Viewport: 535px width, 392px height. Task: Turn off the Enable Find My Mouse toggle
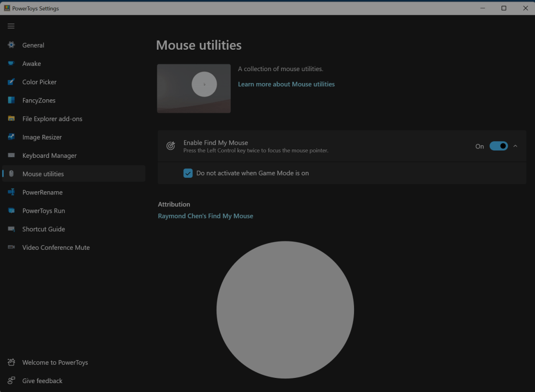coord(498,146)
